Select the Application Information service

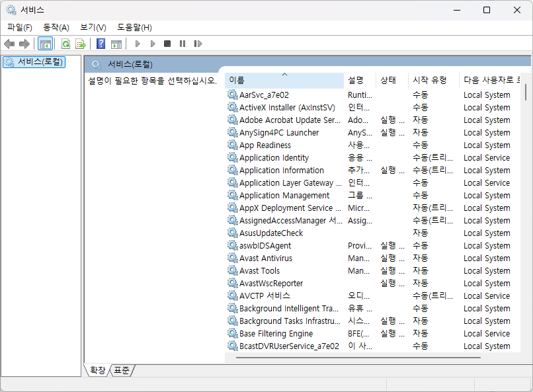[372, 170]
